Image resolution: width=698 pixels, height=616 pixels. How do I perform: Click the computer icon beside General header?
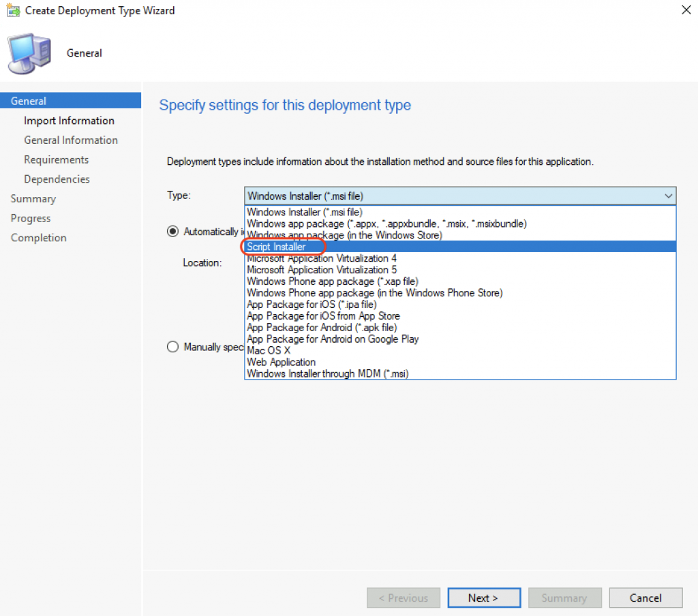pyautogui.click(x=29, y=53)
